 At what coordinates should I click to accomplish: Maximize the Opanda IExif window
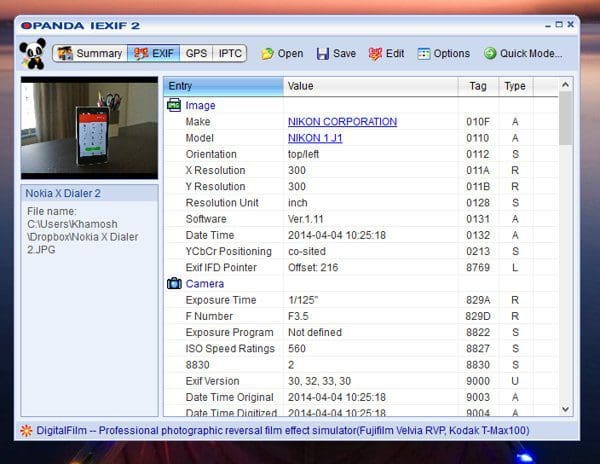point(559,24)
